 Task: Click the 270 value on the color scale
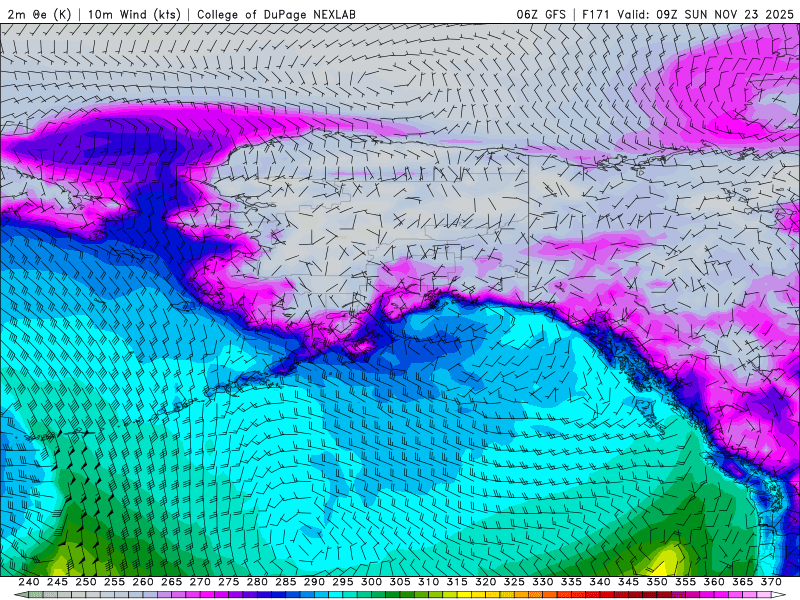(x=200, y=582)
